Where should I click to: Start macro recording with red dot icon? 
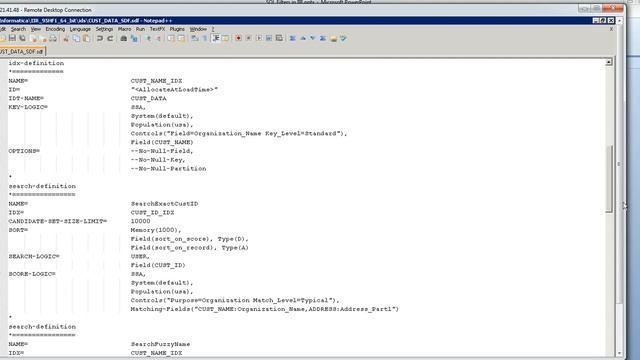pyautogui.click(x=238, y=38)
